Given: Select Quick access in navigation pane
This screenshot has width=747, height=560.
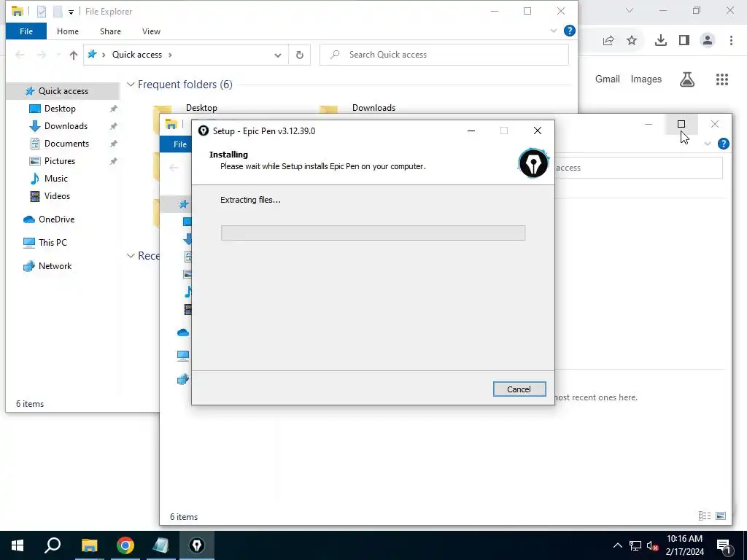Looking at the screenshot, I should coord(63,91).
